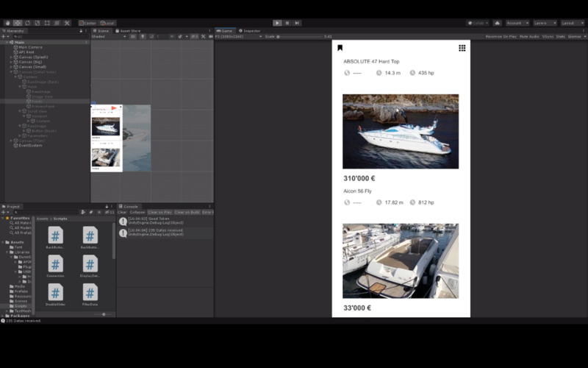Select the Connection script asset
Viewport: 588px width, 368px height.
(55, 266)
